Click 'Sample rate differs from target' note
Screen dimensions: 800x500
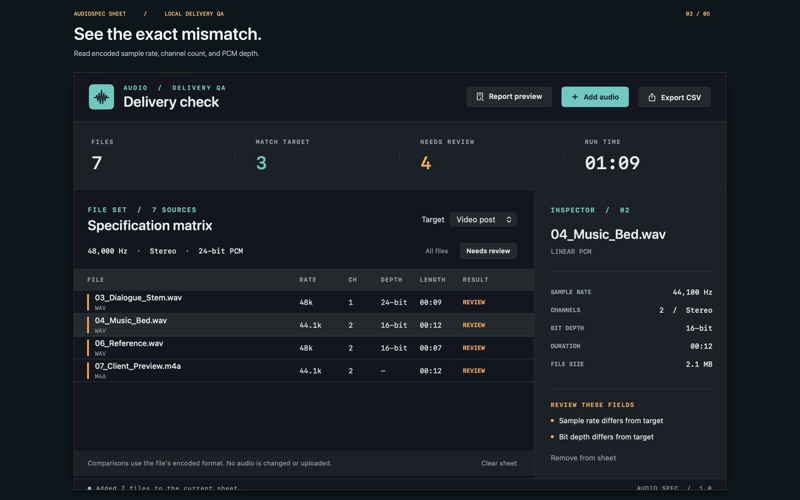[611, 421]
